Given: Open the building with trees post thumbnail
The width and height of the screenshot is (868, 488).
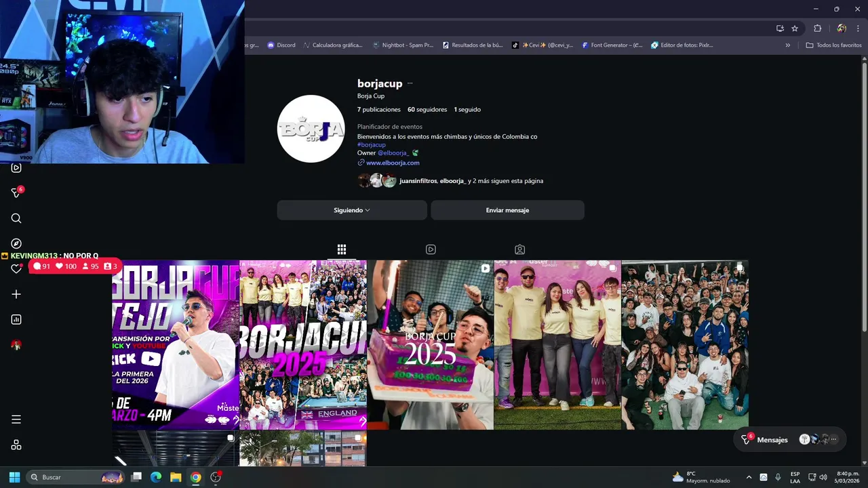Looking at the screenshot, I should click(303, 448).
